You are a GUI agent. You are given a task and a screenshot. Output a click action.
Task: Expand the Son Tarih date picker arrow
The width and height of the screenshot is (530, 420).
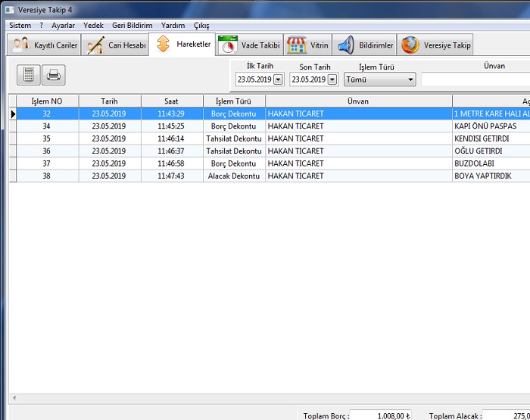coord(332,79)
